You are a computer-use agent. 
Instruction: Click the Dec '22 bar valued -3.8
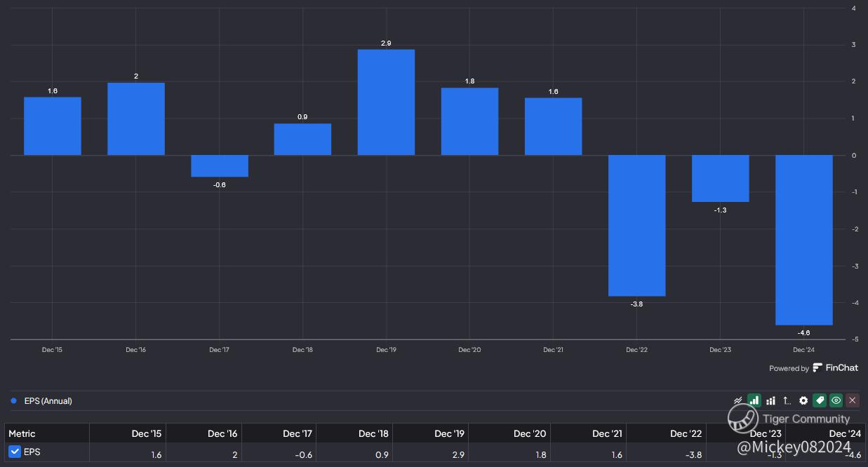point(636,225)
